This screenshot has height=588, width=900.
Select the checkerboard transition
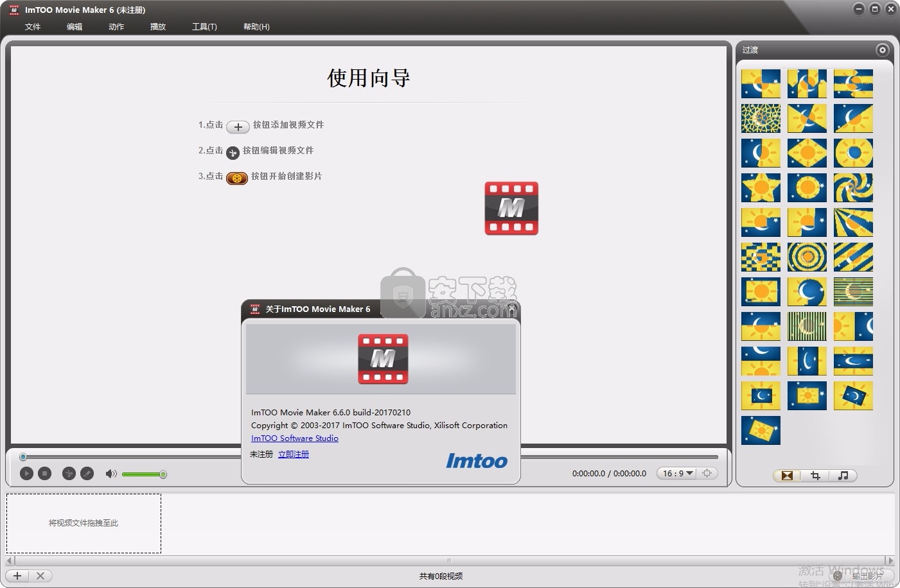(761, 257)
